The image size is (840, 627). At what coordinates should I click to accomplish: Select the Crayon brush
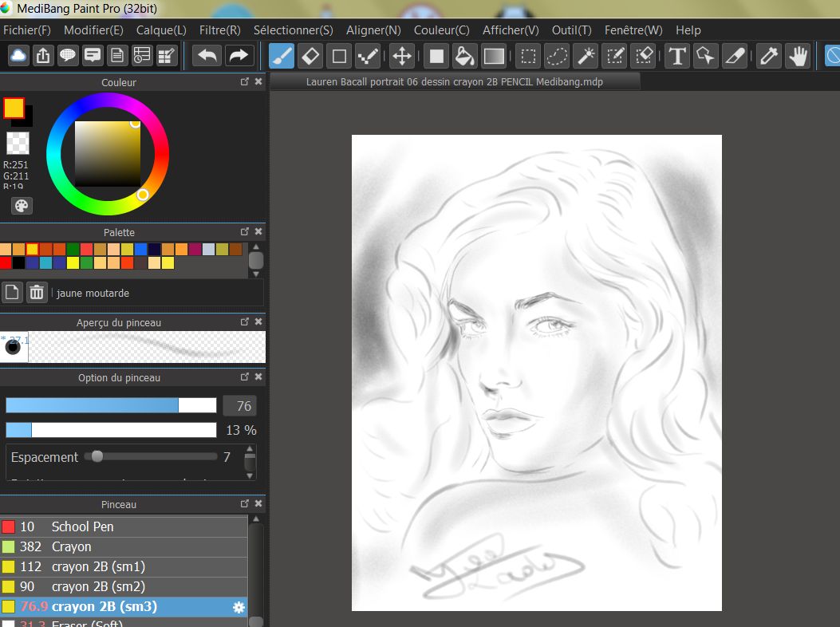(x=124, y=546)
